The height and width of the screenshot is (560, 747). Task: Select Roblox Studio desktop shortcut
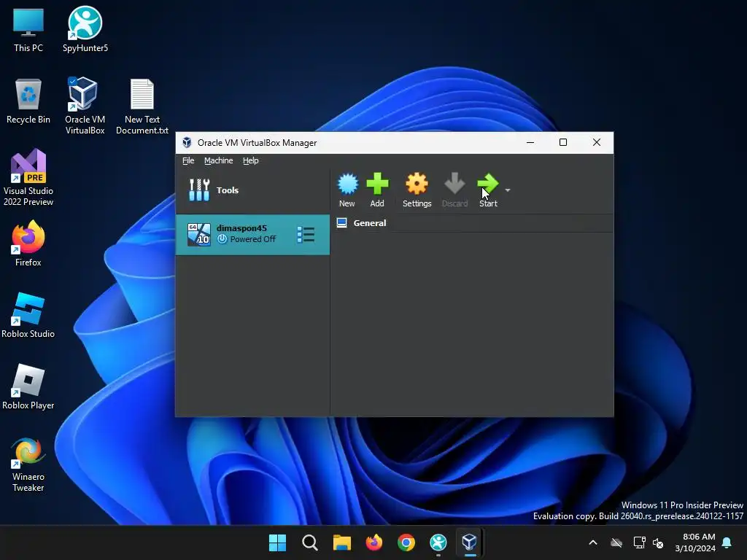click(x=28, y=315)
